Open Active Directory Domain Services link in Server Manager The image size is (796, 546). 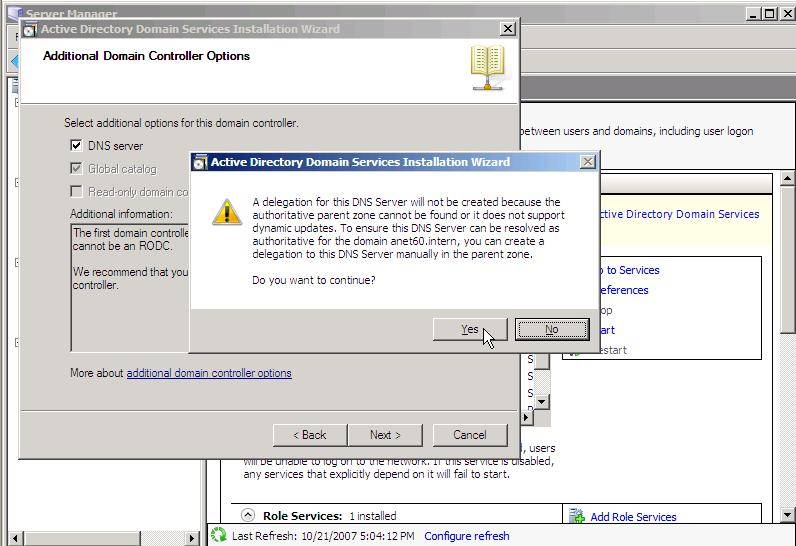point(679,214)
